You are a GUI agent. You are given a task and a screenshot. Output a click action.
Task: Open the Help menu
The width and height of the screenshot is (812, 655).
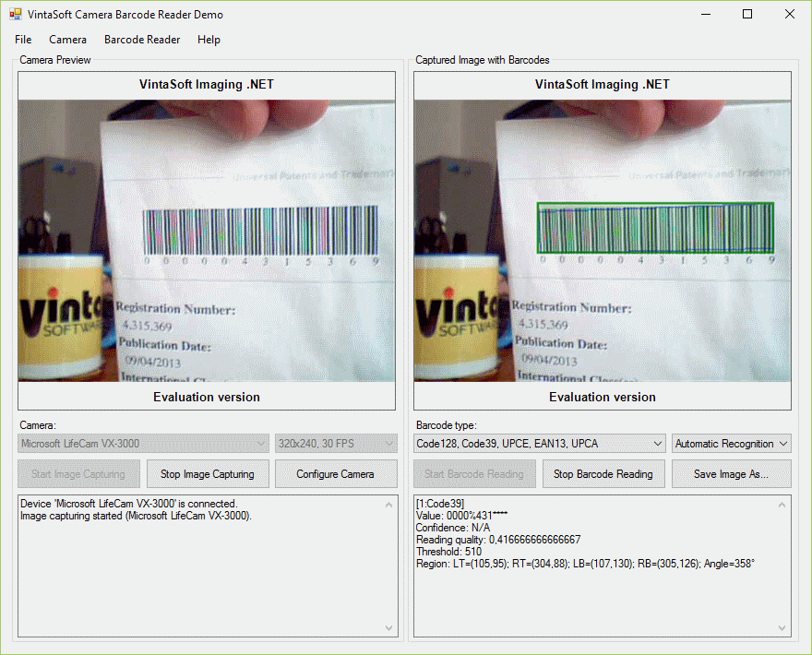click(209, 40)
